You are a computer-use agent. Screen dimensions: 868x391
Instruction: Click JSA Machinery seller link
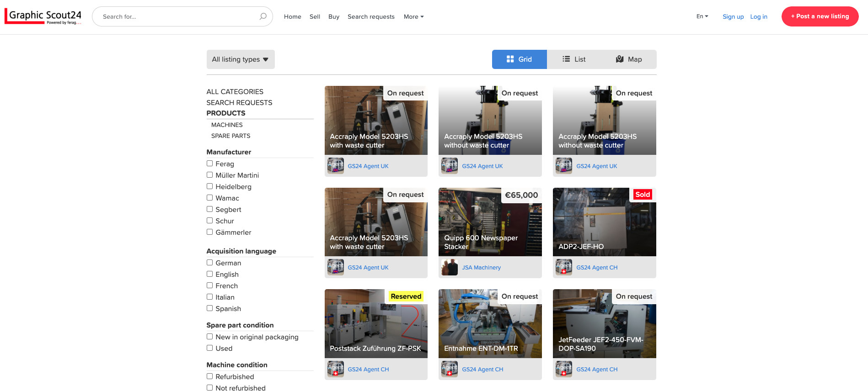(x=481, y=268)
